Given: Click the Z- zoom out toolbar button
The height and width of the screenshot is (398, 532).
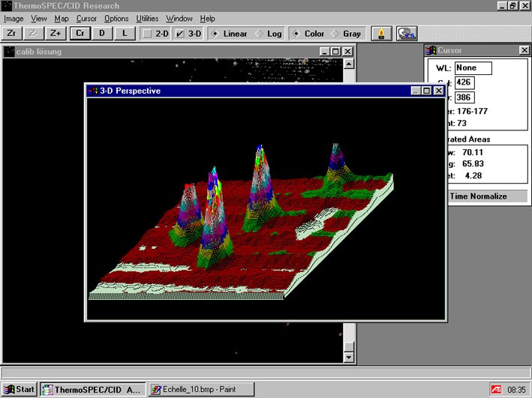Looking at the screenshot, I should point(33,34).
